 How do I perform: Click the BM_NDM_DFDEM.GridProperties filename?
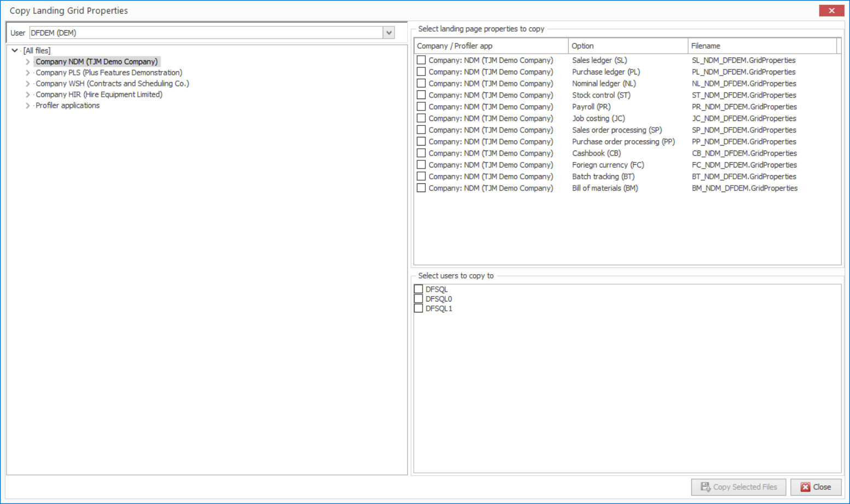click(745, 188)
